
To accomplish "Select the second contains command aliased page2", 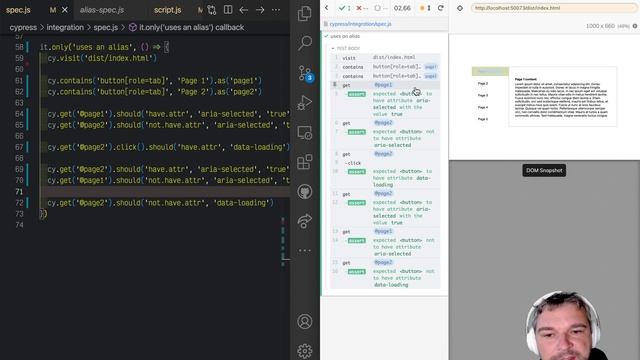I will [x=385, y=76].
